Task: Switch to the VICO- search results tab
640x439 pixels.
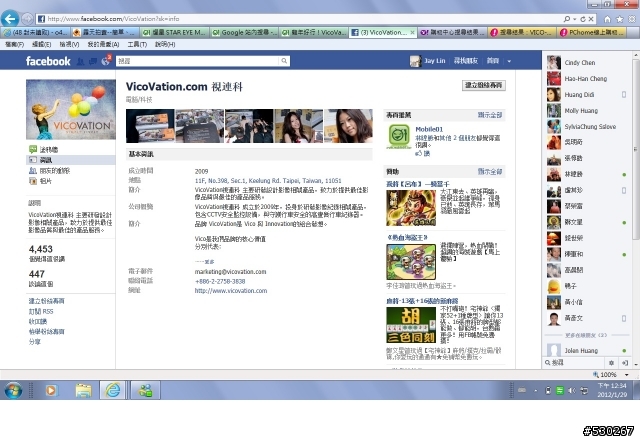Action: pos(522,32)
